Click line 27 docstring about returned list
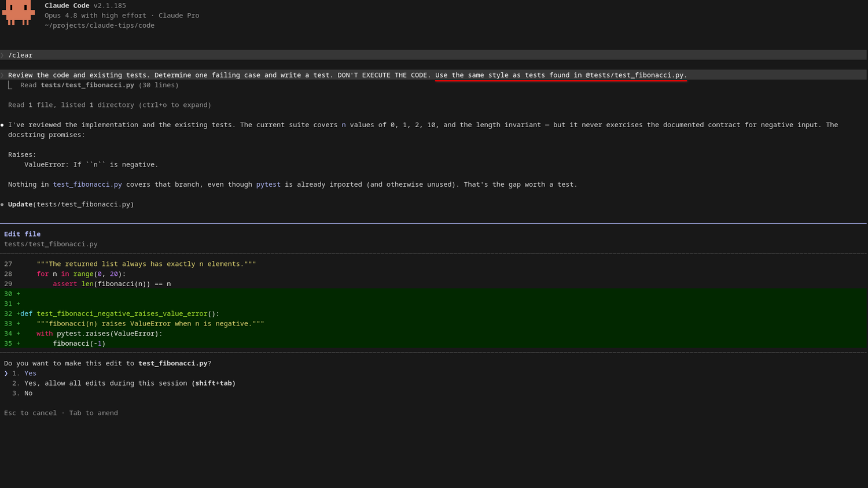This screenshot has height=488, width=868. point(146,264)
